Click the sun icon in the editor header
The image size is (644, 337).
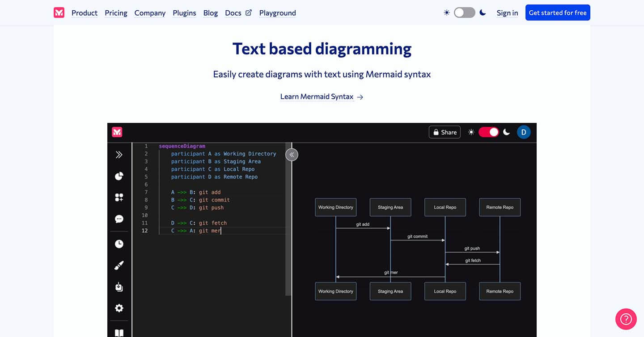(x=471, y=132)
